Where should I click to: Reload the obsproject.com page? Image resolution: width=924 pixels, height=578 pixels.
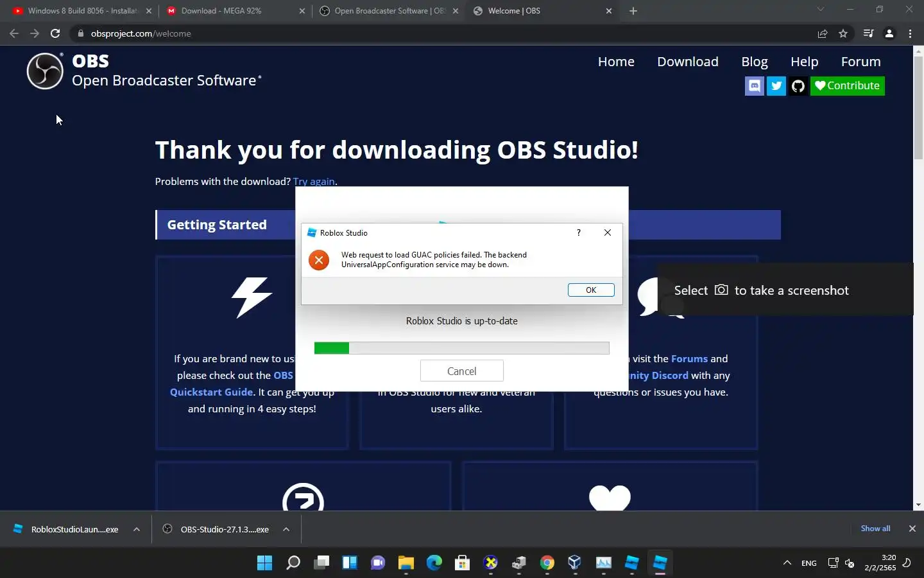55,33
